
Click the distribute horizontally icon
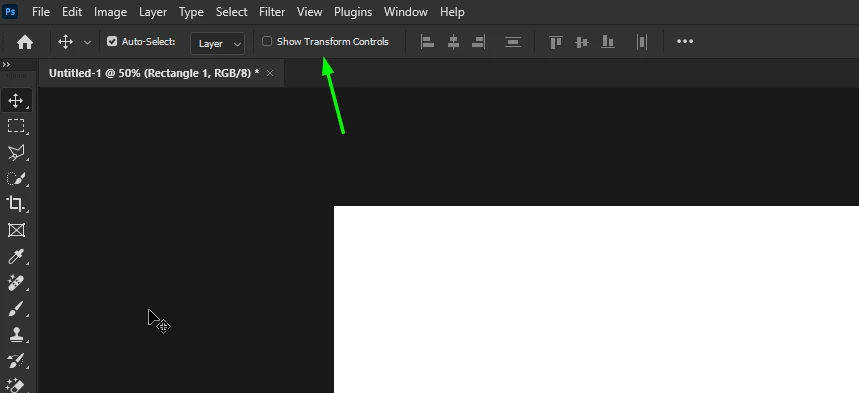click(x=642, y=42)
